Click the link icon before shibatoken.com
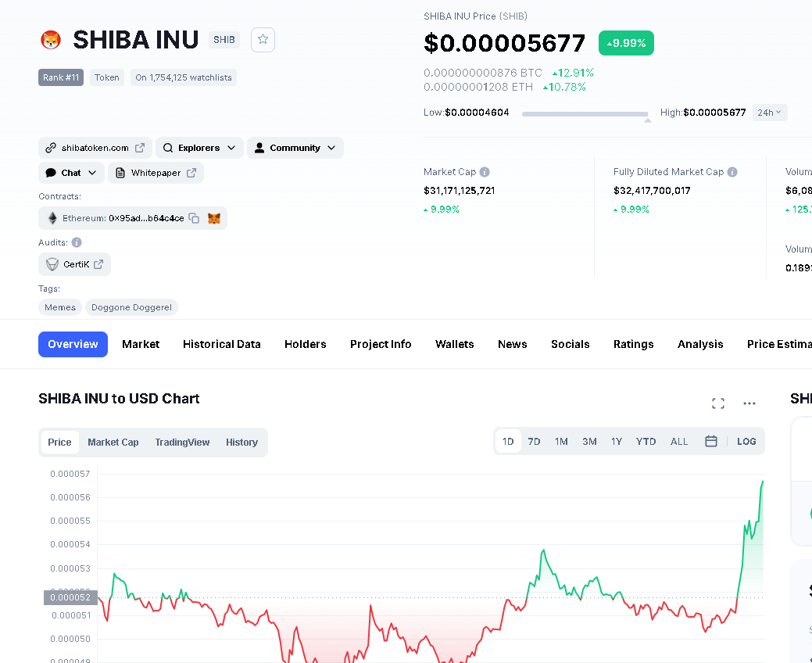 (x=51, y=148)
